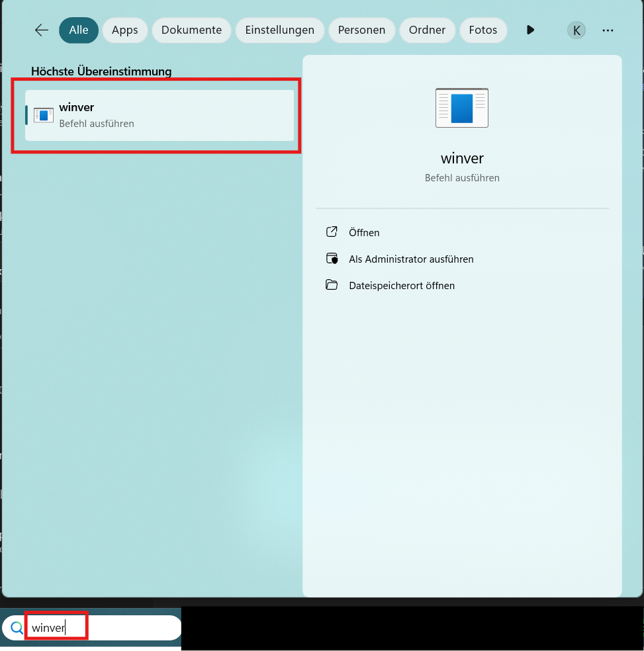Open the K user account avatar
This screenshot has height=651, width=644.
tap(576, 30)
